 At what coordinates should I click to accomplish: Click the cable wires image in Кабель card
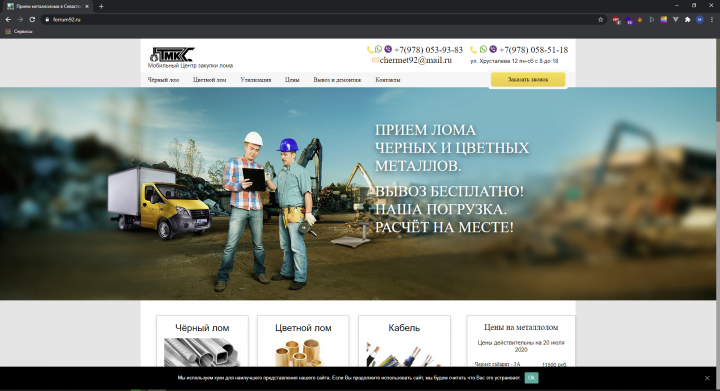(x=403, y=354)
